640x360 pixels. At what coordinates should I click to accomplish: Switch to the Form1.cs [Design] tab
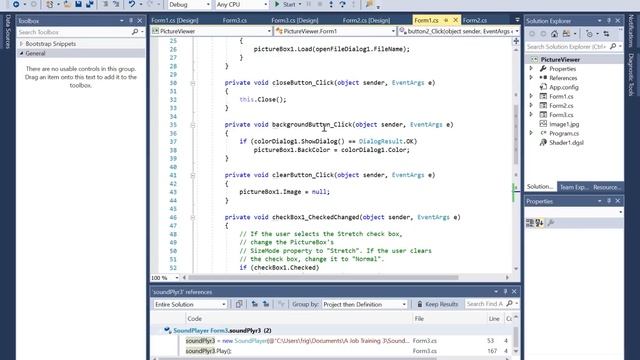pyautogui.click(x=175, y=20)
